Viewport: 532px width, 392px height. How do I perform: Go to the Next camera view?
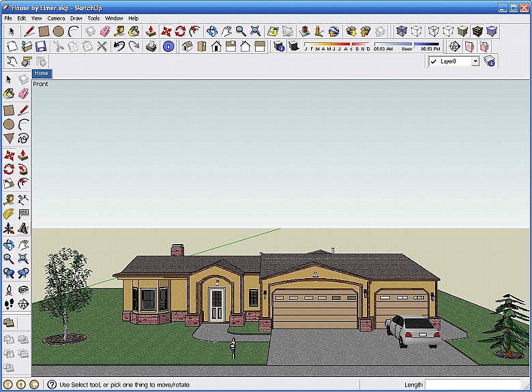pyautogui.click(x=23, y=273)
